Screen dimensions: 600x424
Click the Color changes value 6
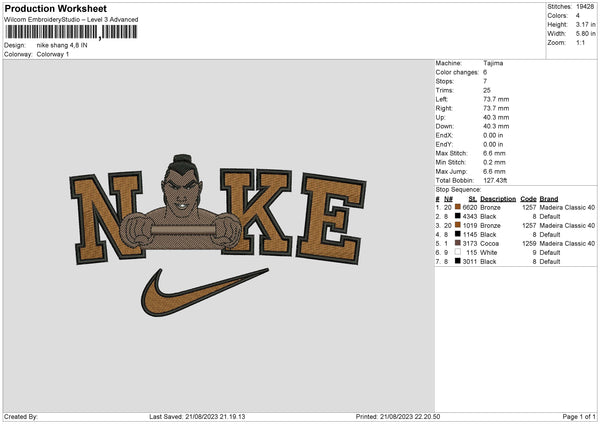(x=485, y=72)
